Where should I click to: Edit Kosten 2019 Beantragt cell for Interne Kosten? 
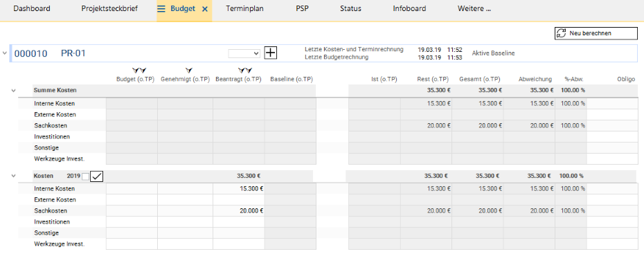click(239, 189)
